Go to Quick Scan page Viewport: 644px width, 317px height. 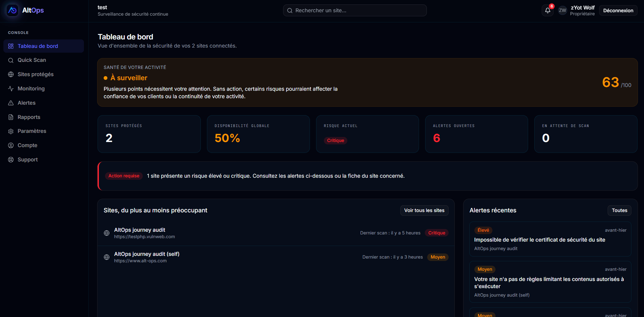pyautogui.click(x=43, y=60)
